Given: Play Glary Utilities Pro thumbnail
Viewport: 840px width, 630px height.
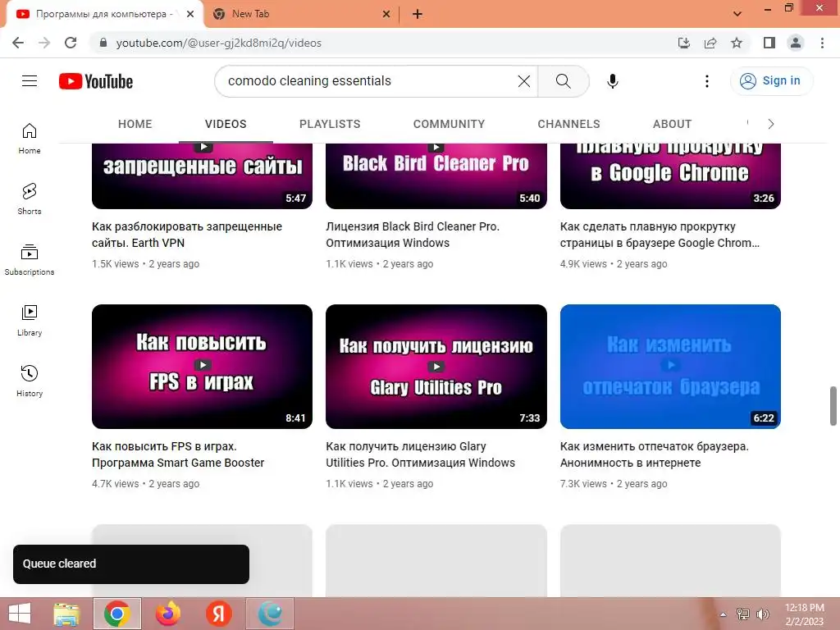Looking at the screenshot, I should coord(436,367).
